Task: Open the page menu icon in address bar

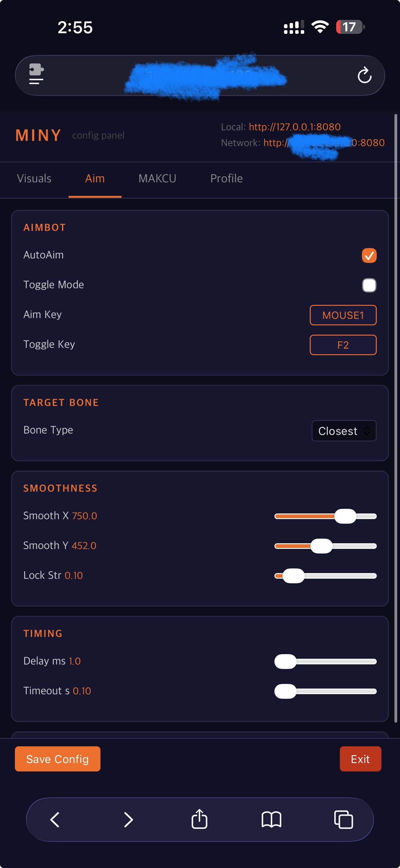Action: (36, 74)
